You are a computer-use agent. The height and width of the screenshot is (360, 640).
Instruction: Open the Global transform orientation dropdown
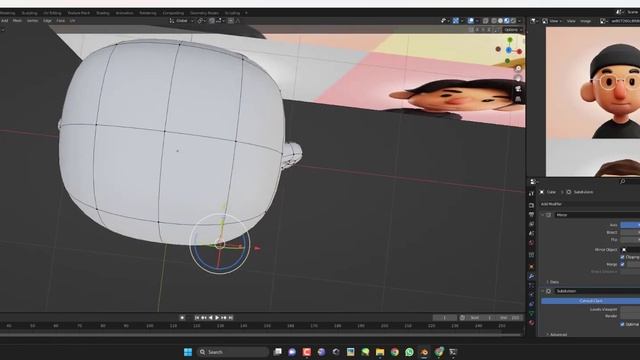[x=182, y=20]
